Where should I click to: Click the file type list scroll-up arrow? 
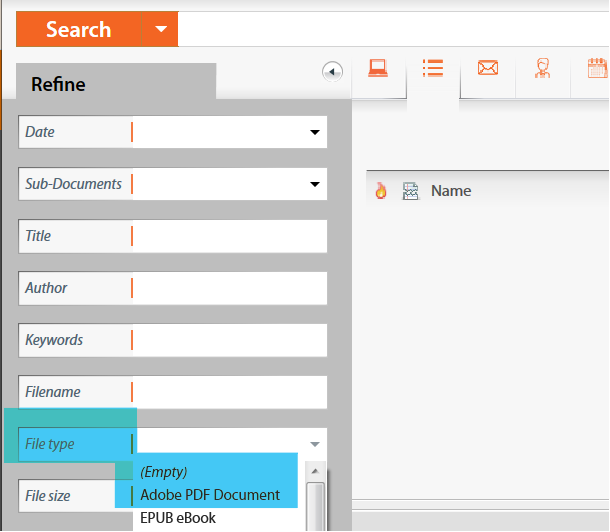(315, 471)
